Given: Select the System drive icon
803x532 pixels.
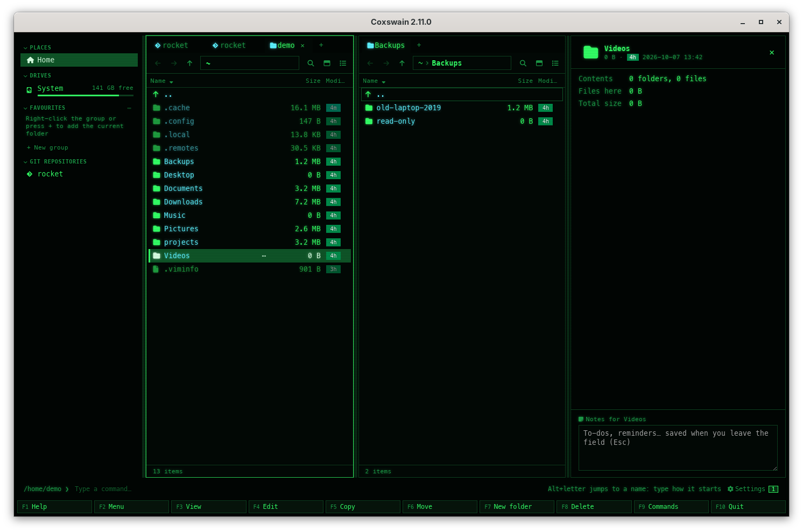Looking at the screenshot, I should coord(29,90).
